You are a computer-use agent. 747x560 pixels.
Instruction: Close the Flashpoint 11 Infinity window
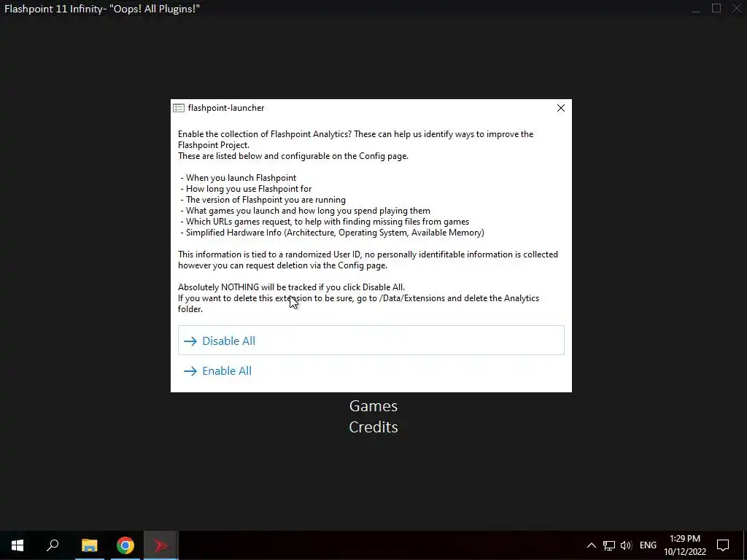tap(737, 9)
